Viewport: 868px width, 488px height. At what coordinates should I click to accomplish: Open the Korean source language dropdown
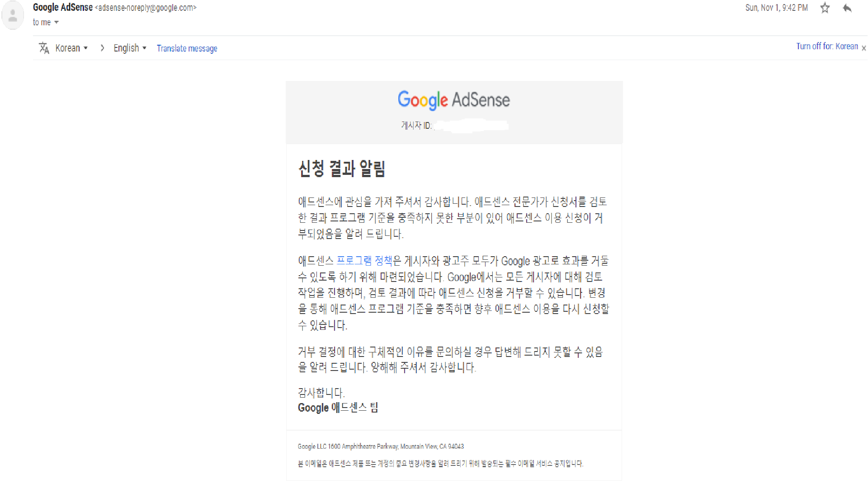(71, 48)
